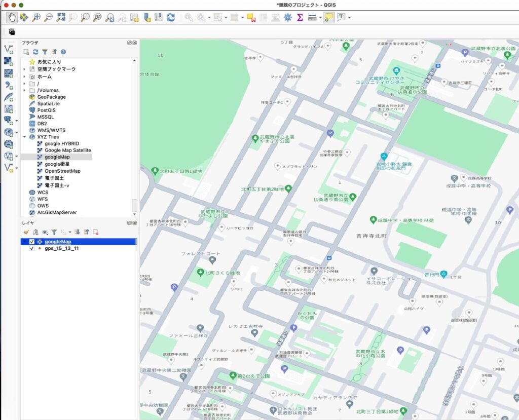Activate the Zoom Out magnifier tool
519x420 pixels.
49,17
